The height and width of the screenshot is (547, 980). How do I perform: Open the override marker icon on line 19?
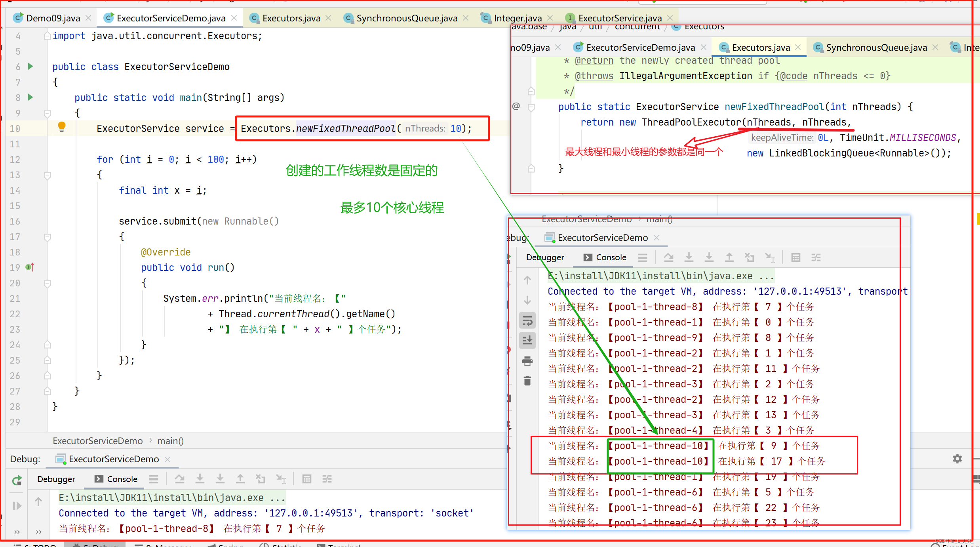click(x=30, y=267)
